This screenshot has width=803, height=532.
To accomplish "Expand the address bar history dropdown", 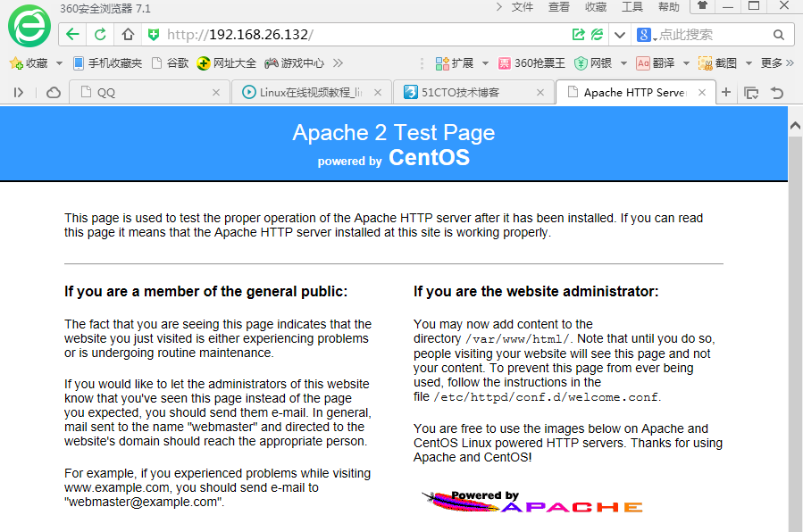I will point(620,35).
